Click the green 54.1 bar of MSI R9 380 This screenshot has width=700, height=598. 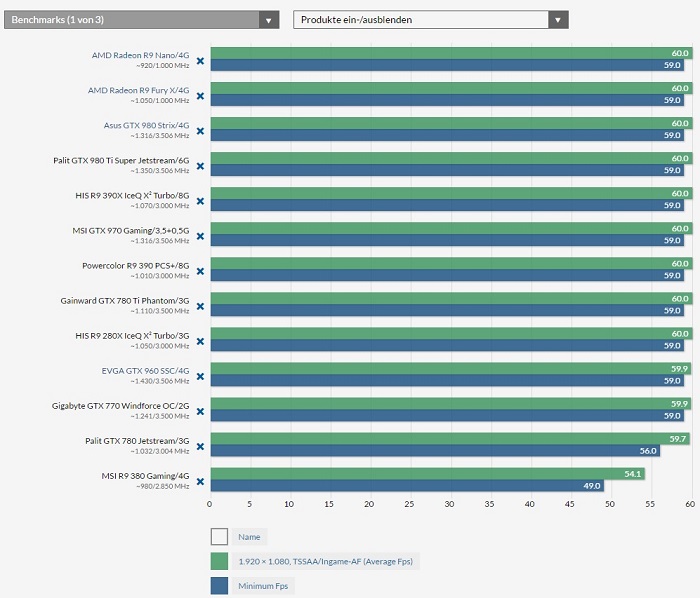pos(428,474)
